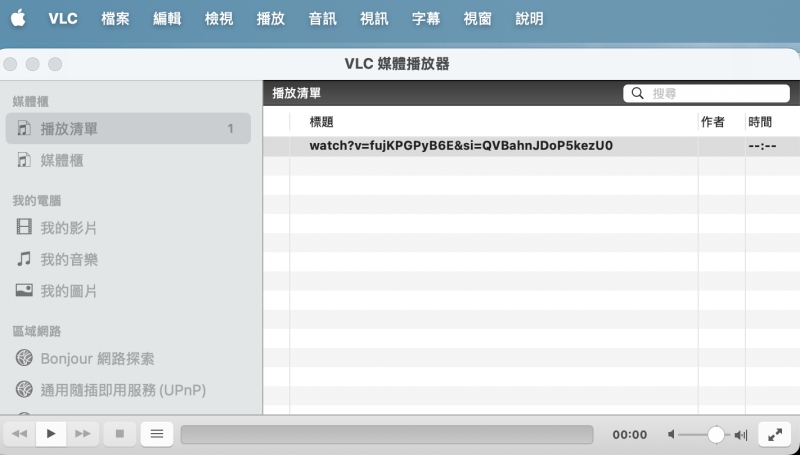Image resolution: width=800 pixels, height=455 pixels.
Task: Click the network icon beside Bonjour 網路探索
Action: (x=24, y=358)
